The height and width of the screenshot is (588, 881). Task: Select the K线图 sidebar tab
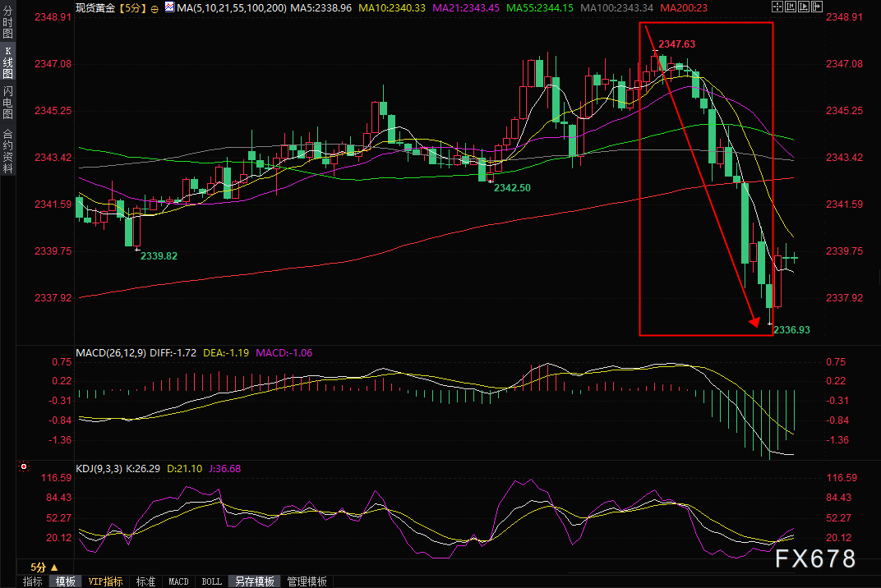coord(7,62)
